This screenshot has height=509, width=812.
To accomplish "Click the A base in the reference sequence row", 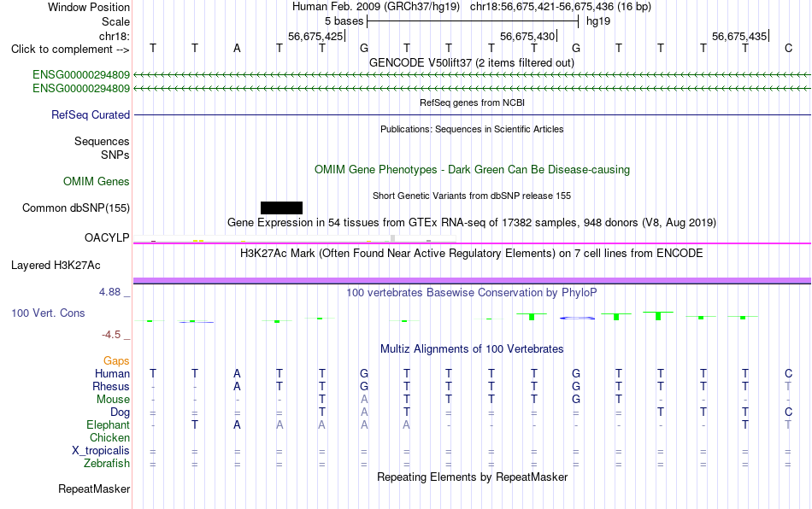I will click(x=237, y=48).
